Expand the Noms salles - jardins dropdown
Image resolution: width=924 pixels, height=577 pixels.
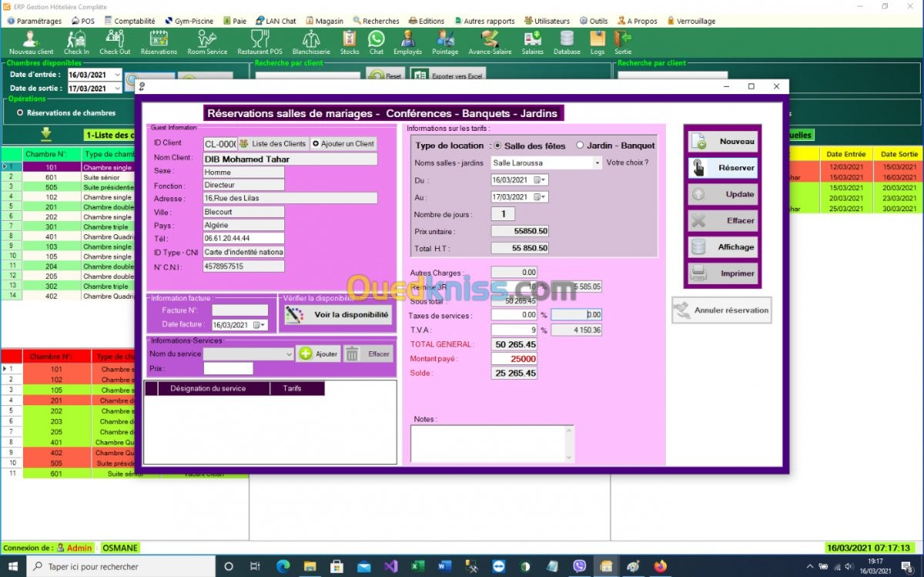click(598, 163)
